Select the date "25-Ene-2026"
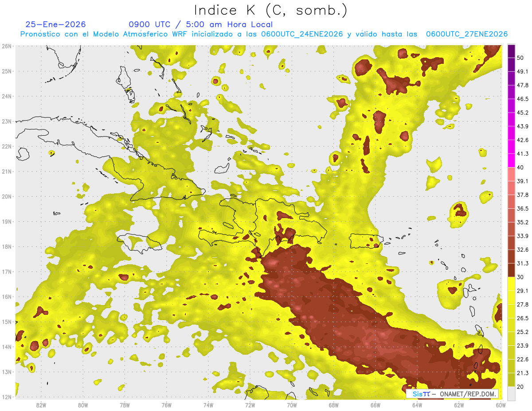The height and width of the screenshot is (411, 532). [x=56, y=24]
